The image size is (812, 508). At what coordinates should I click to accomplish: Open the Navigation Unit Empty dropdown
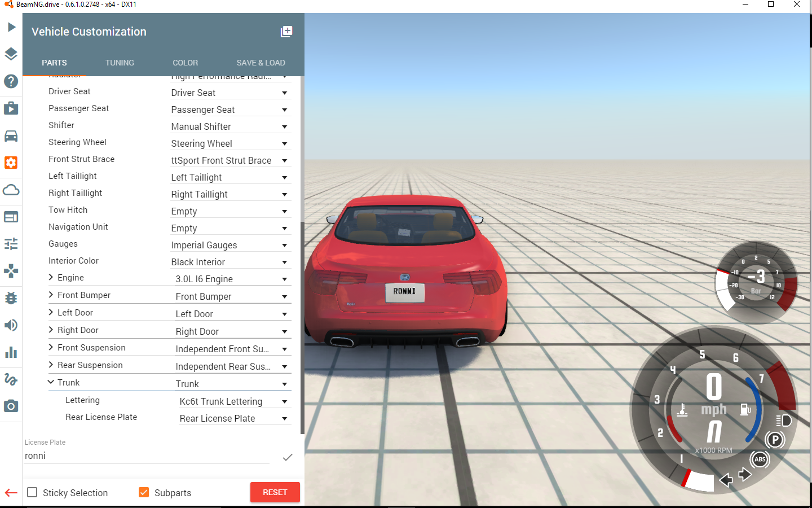tap(231, 228)
